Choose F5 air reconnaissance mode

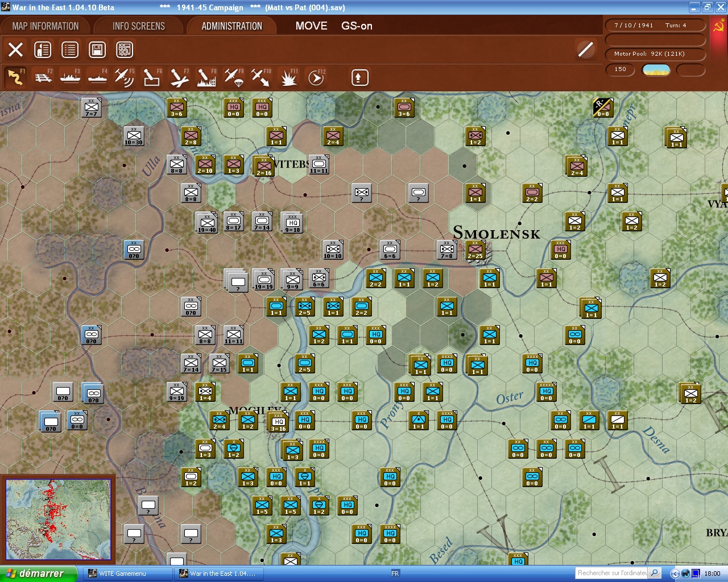(125, 77)
